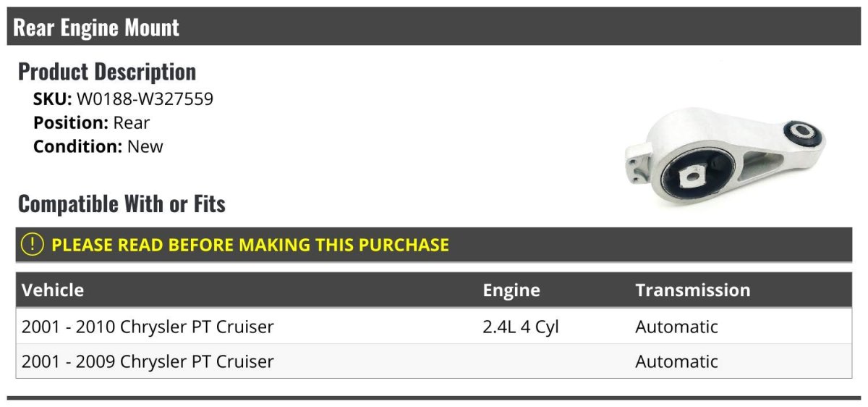Click the bold 'Position:' label
This screenshot has width=868, height=407.
point(70,122)
